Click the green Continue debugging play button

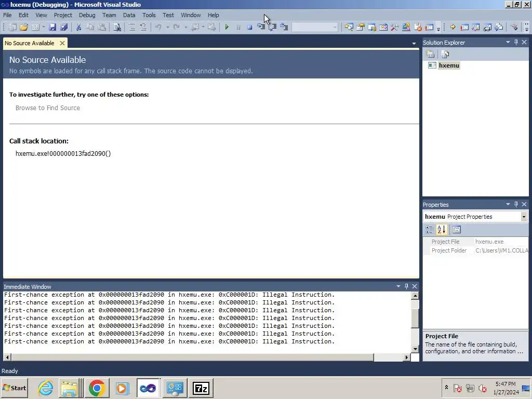pyautogui.click(x=227, y=27)
